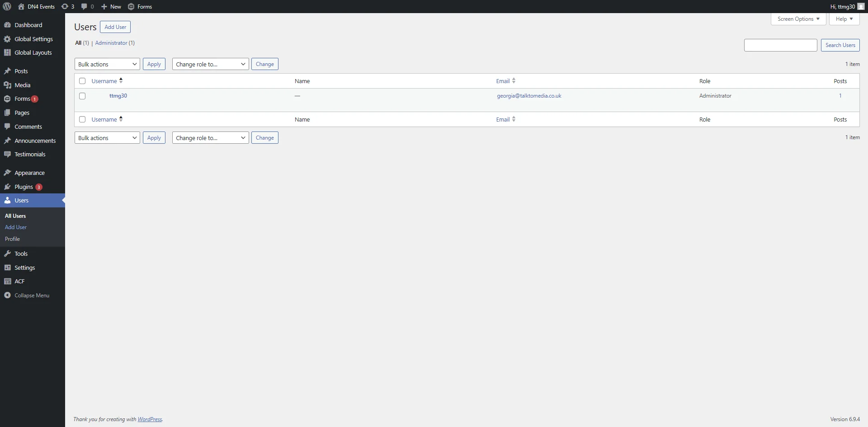This screenshot has width=868, height=427.
Task: Select the Media library icon in sidebar
Action: (x=8, y=85)
